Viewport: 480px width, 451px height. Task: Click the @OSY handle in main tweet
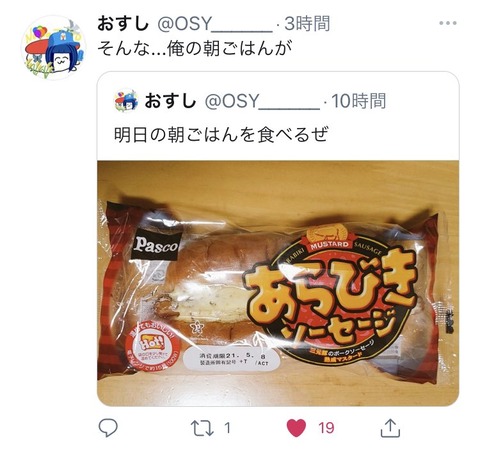point(215,24)
